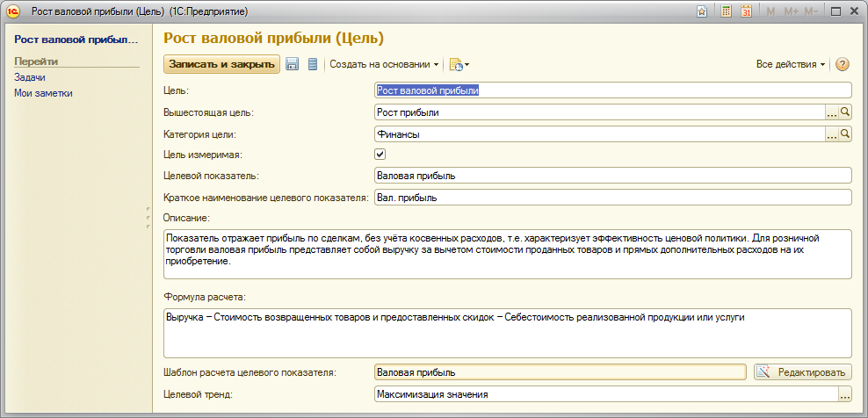Click into the Целевой показатель input field
The image size is (868, 418).
point(613,176)
